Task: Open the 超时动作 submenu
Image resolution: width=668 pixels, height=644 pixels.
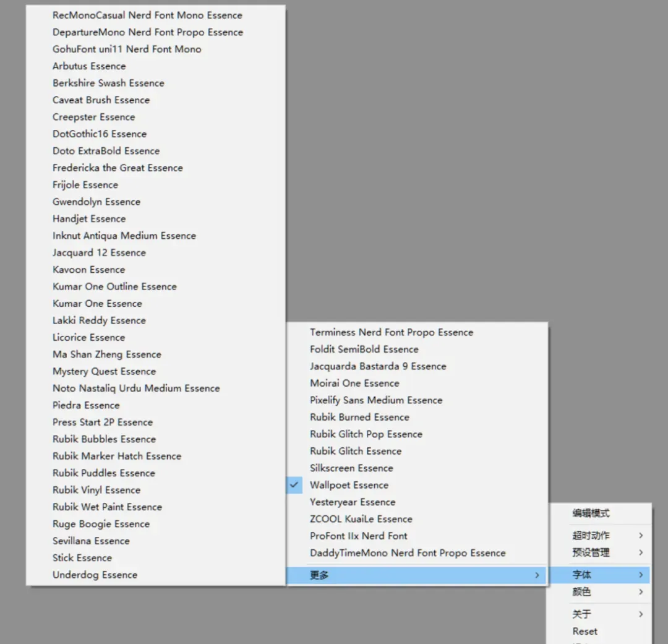Action: [599, 535]
